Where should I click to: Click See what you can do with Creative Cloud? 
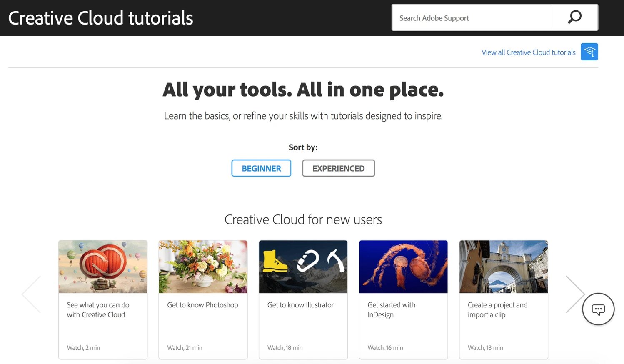click(x=98, y=310)
